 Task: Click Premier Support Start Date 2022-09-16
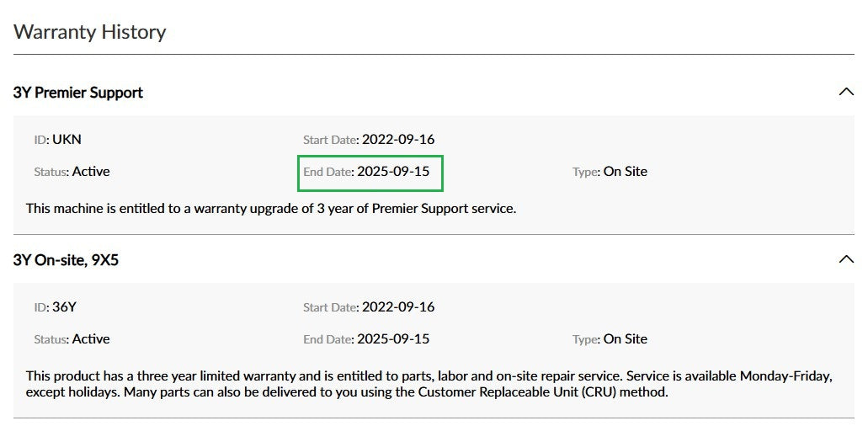click(398, 140)
